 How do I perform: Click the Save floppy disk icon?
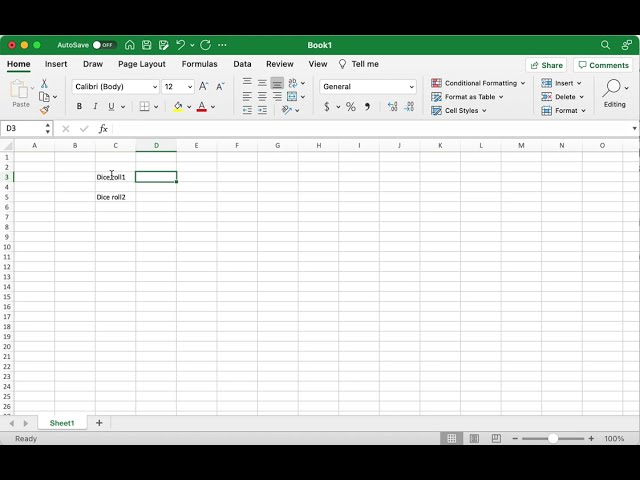pyautogui.click(x=147, y=45)
